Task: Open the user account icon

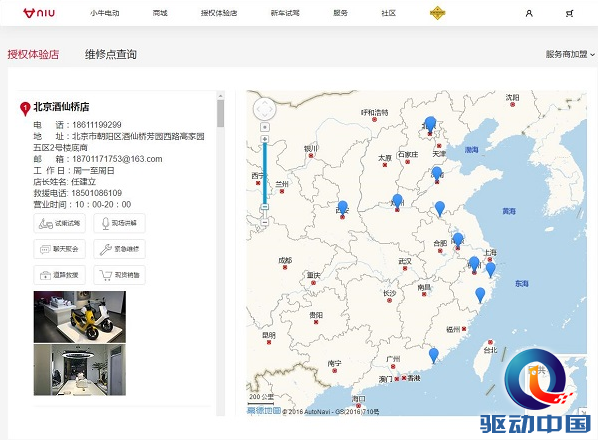Action: (529, 13)
